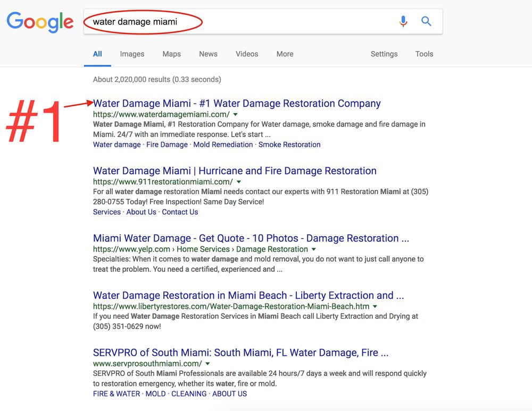The height and width of the screenshot is (411, 532).
Task: Open the Settings menu
Action: click(384, 54)
